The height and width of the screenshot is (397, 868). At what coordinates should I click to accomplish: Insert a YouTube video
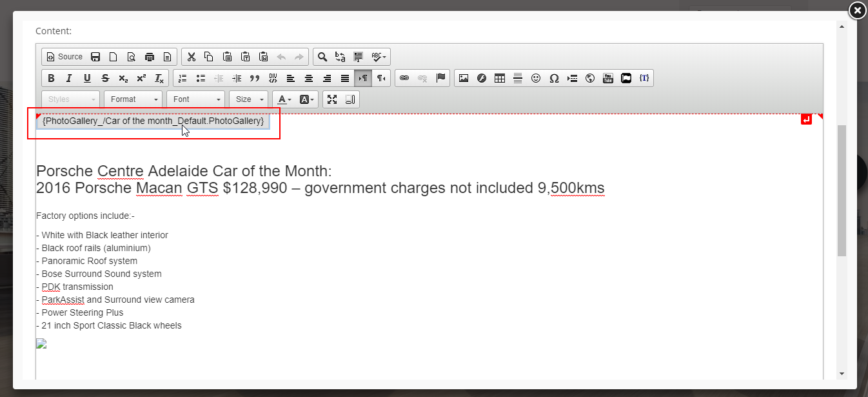607,78
